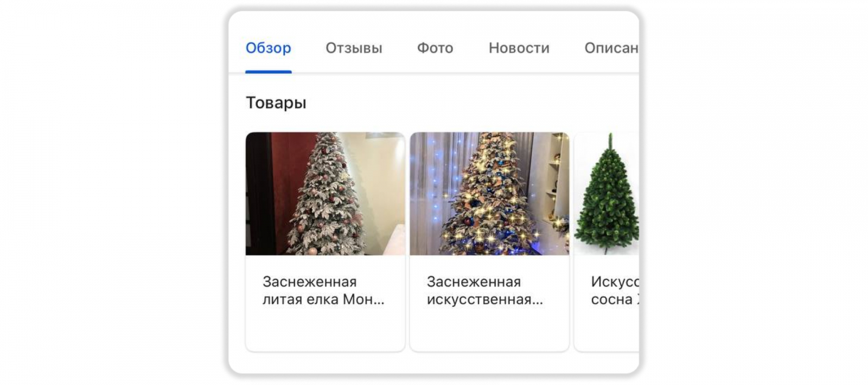This screenshot has height=385, width=868.
Task: Open the tree photo with sparkling golden lights
Action: [489, 194]
